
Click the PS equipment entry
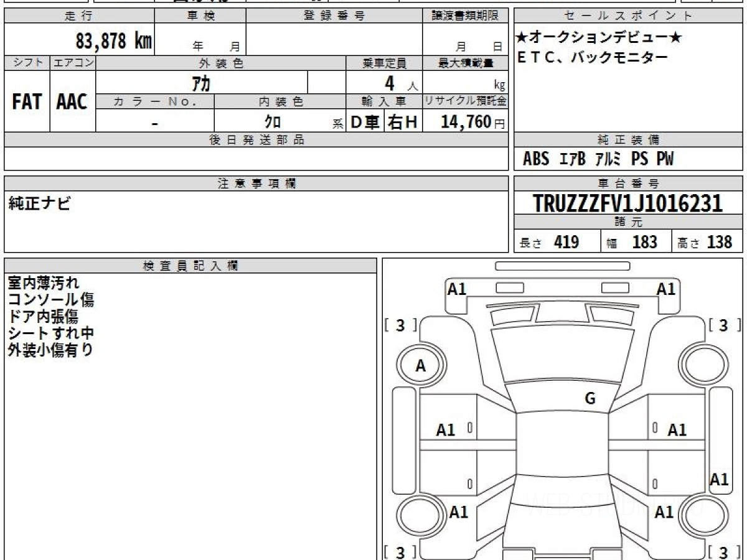coord(639,159)
